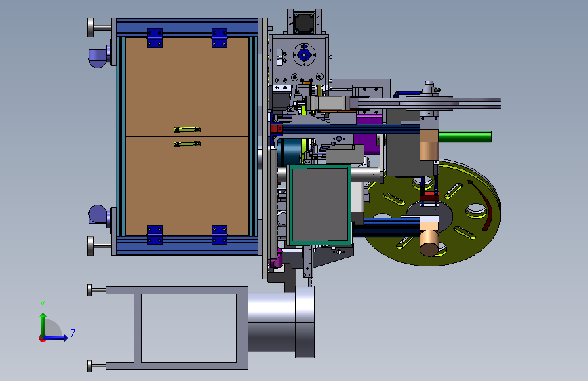
Task: Select the teal-framed grey box
Action: 319,205
